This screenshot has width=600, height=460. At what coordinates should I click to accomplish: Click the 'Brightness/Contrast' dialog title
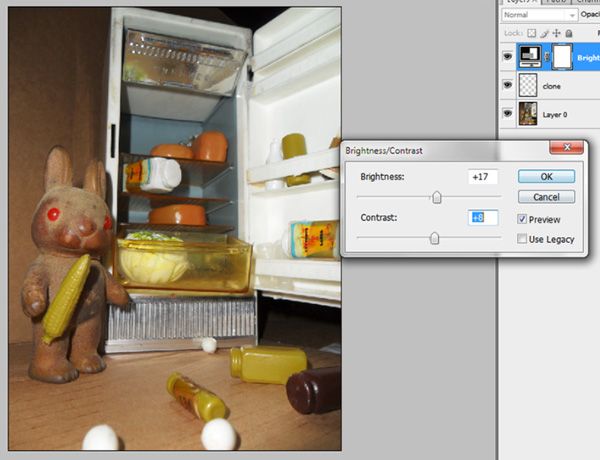384,150
